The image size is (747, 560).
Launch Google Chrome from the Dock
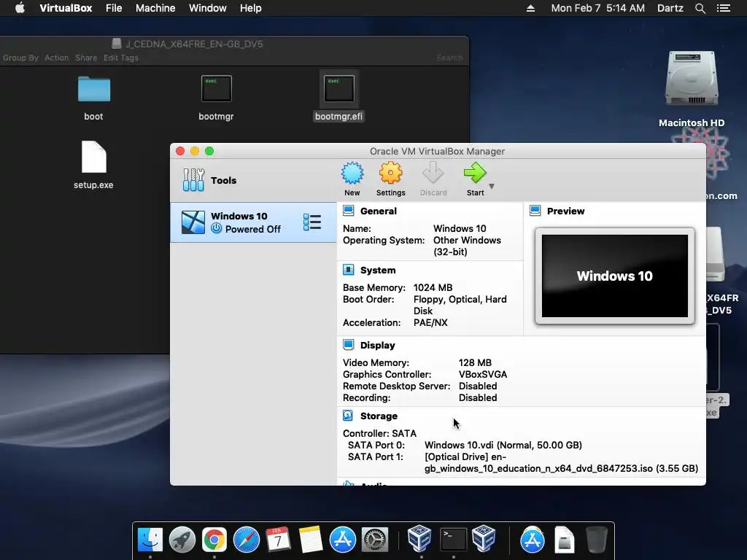(x=214, y=540)
